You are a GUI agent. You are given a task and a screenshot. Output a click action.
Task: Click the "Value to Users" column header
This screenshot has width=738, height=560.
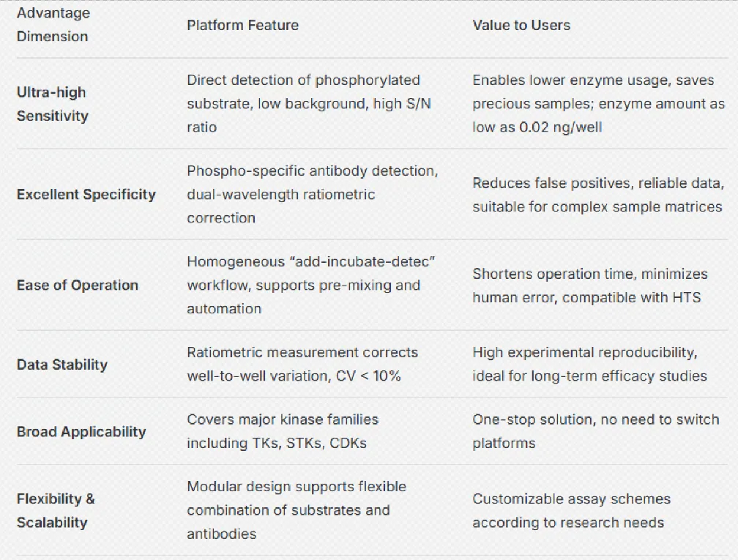(x=521, y=25)
